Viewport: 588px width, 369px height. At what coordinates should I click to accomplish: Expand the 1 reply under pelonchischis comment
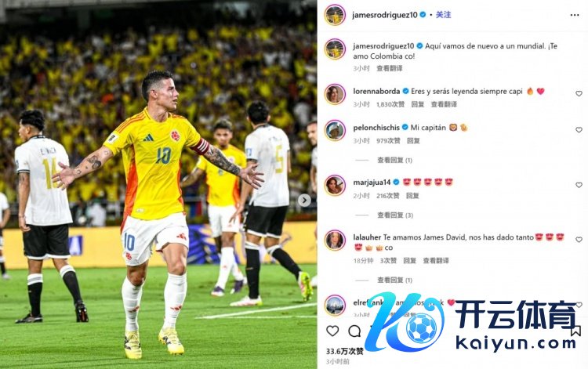click(x=394, y=161)
